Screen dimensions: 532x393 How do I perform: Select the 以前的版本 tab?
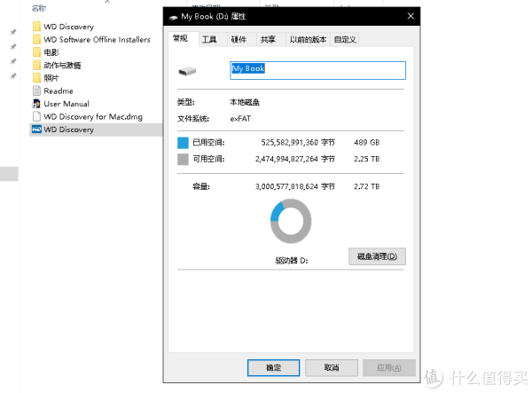(308, 39)
